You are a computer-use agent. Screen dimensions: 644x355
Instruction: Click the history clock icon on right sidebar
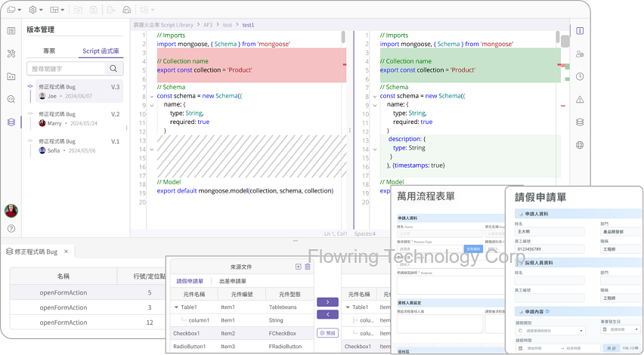(x=580, y=76)
